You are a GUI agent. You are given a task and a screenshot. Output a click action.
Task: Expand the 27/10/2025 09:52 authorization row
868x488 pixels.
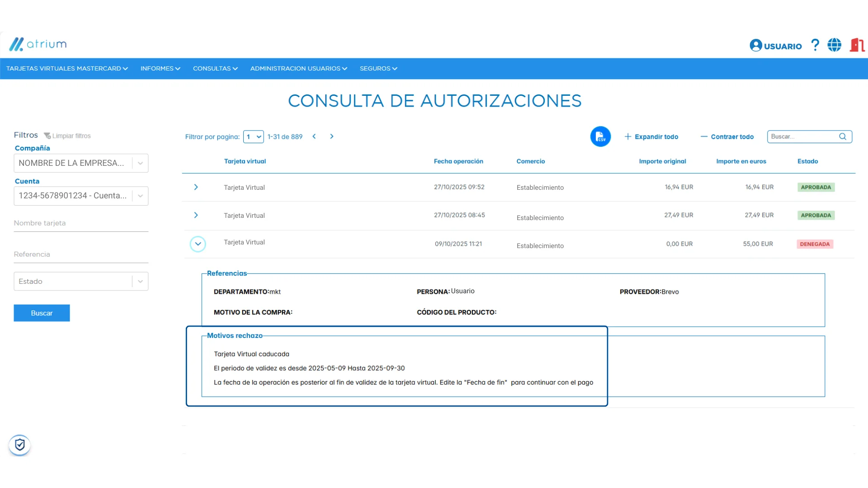tap(196, 187)
